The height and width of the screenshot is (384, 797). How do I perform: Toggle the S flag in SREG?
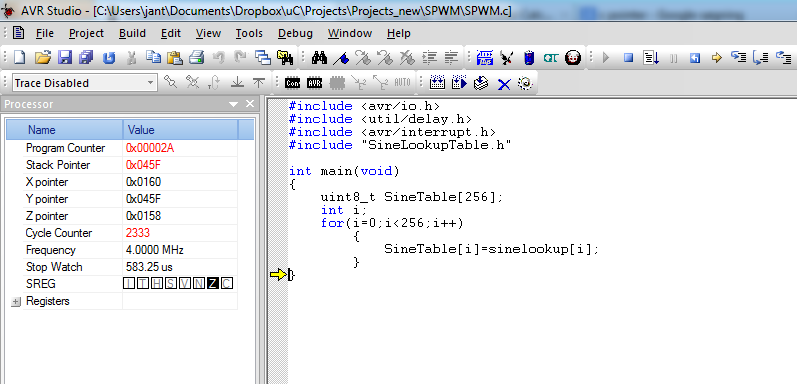point(171,284)
